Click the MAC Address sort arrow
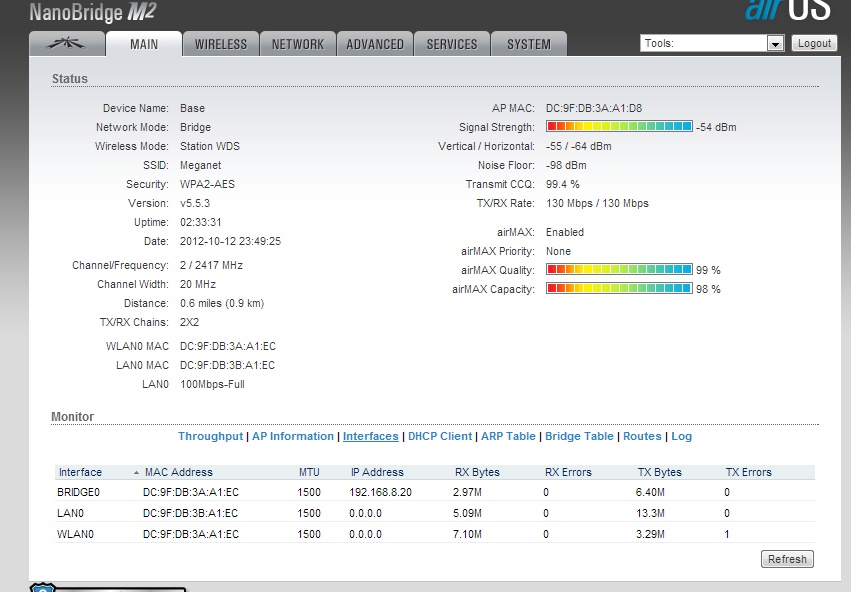The image size is (851, 592). (x=136, y=472)
